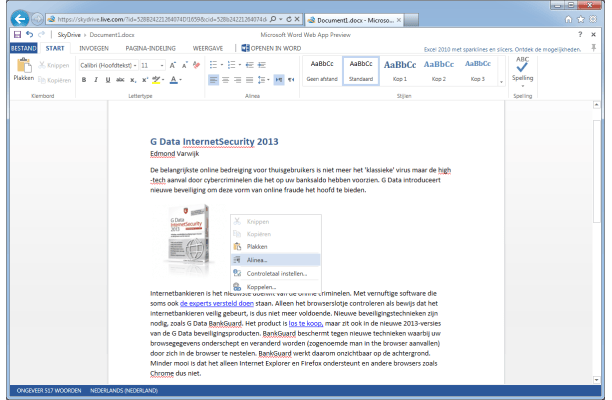Apply strikethrough formatting
The image size is (612, 400).
point(120,80)
